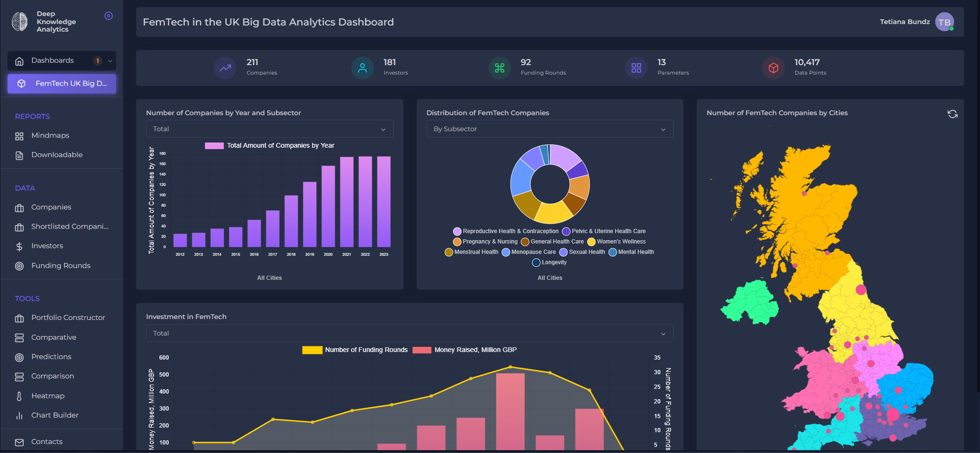Select FemTech UK Big Dashboard item
Viewport: 980px width, 453px height.
pyautogui.click(x=62, y=84)
